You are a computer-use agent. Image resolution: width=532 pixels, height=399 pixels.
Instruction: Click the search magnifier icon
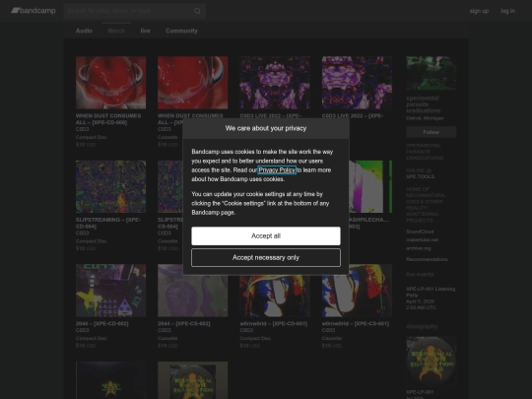197,11
